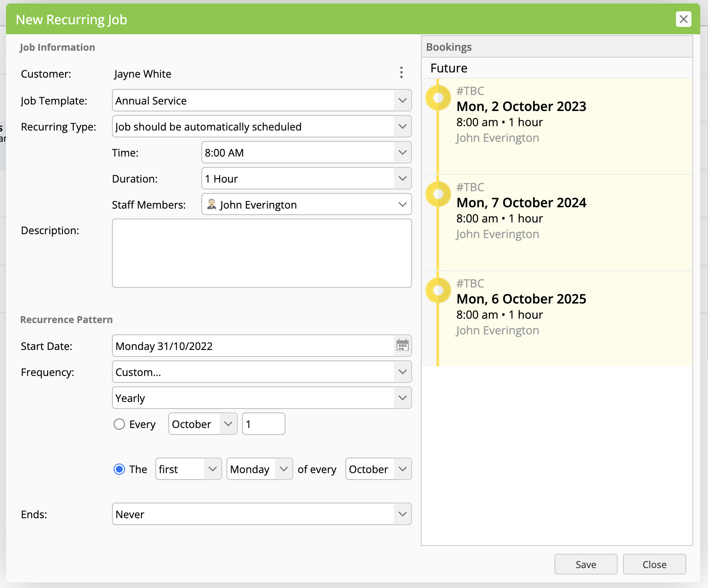Open the Job Template dropdown
708x588 pixels.
click(262, 101)
